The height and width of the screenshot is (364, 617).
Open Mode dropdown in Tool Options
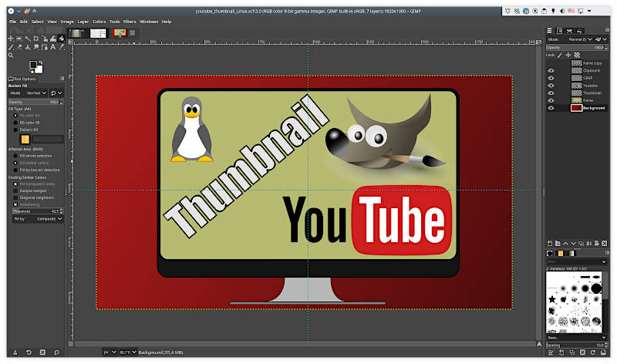[28, 93]
